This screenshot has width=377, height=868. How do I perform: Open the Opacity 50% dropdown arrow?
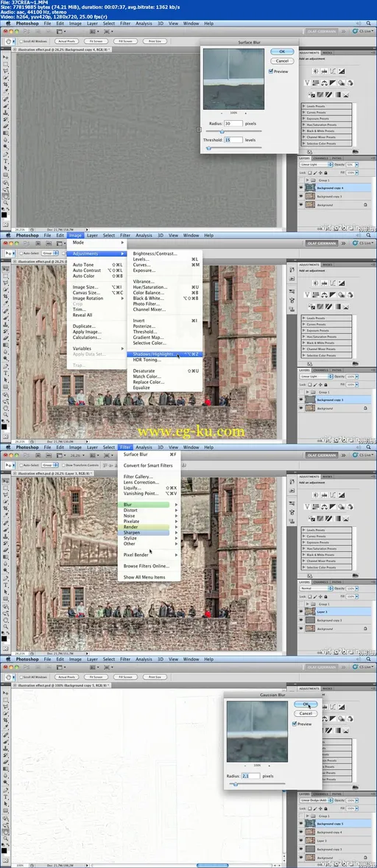coord(356,164)
